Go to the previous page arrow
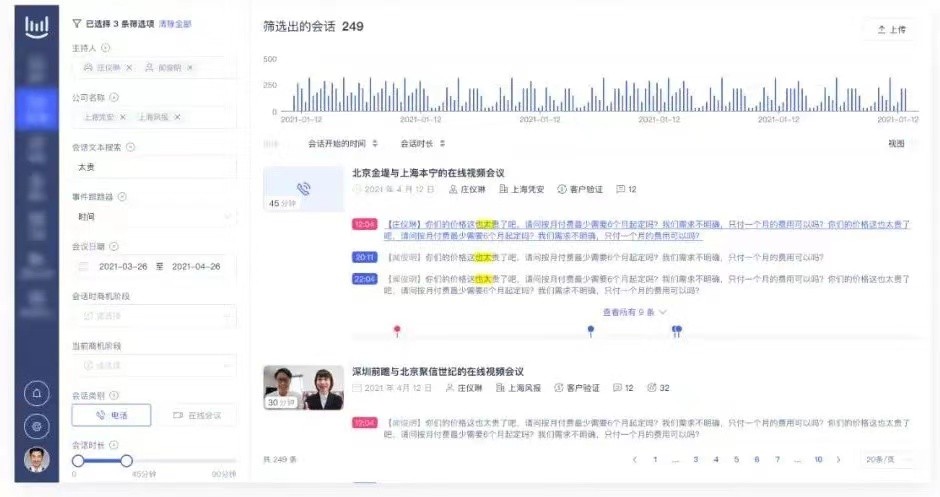 click(634, 460)
